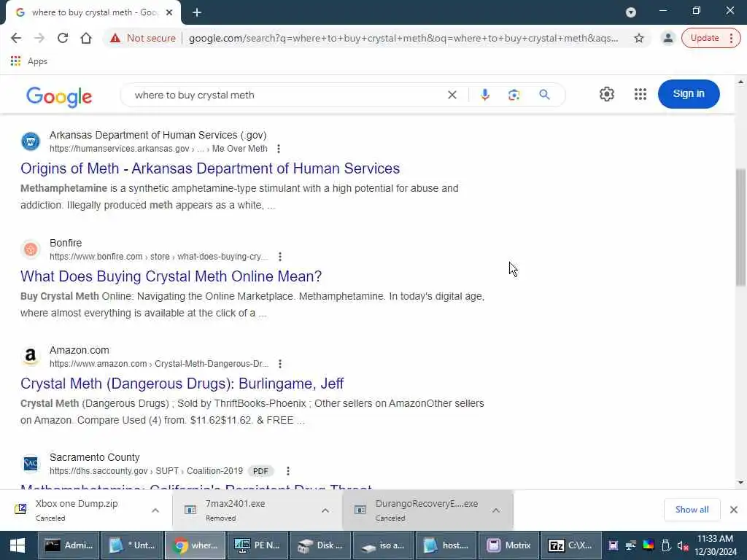
Task: Click the browser forward arrow
Action: click(39, 38)
